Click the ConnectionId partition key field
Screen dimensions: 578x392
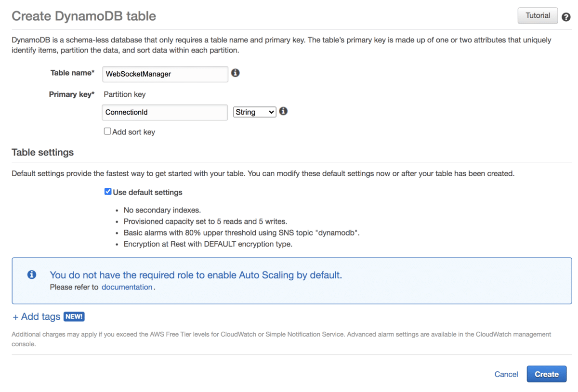tap(164, 112)
